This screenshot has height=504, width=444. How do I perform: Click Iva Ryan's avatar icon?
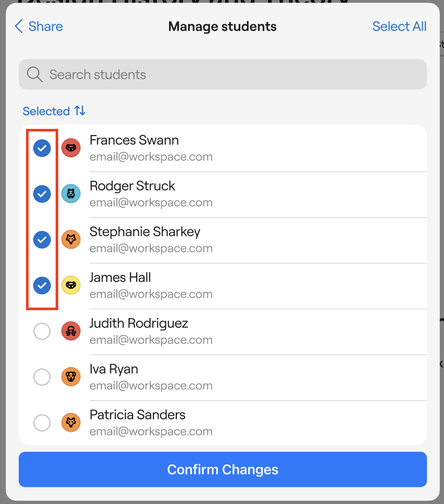[x=71, y=377]
